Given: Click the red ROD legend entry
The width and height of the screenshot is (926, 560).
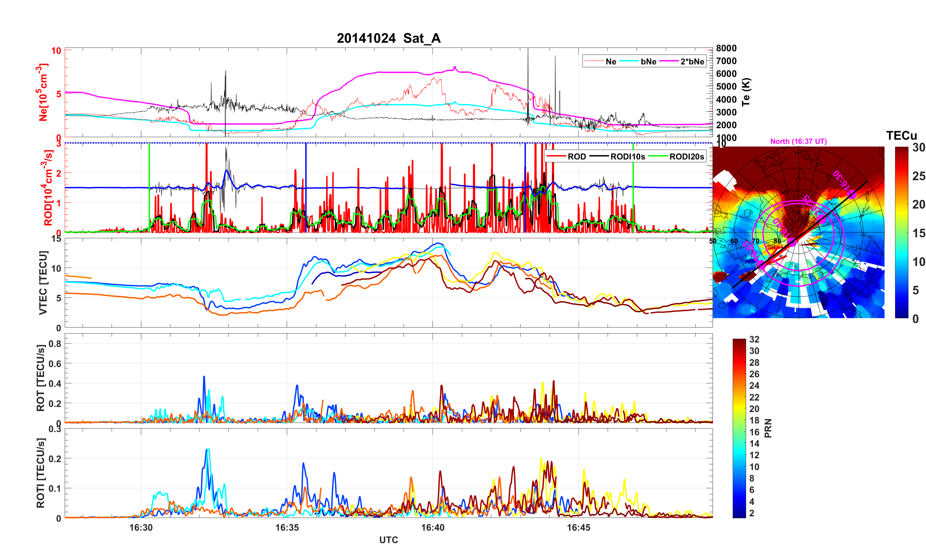Looking at the screenshot, I should pos(556,156).
